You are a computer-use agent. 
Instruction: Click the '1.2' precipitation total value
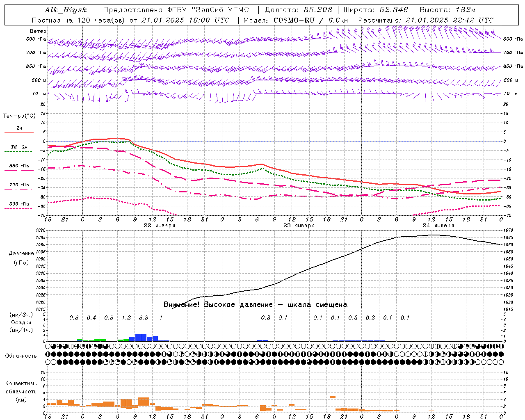click(126, 318)
